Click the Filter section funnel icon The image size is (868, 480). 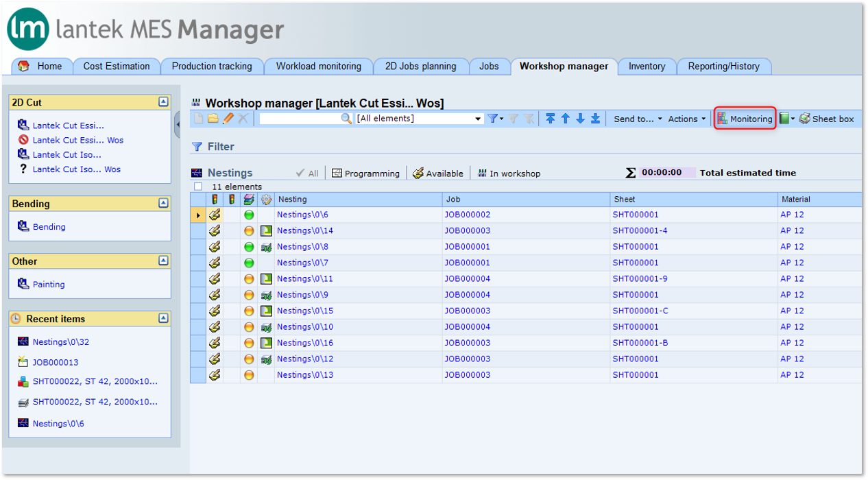(x=197, y=147)
